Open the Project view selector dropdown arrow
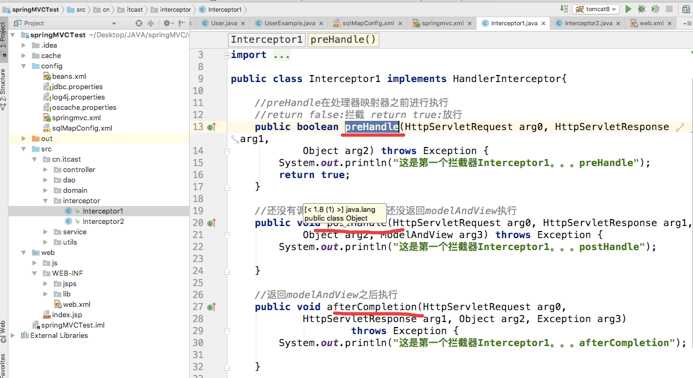The height and width of the screenshot is (378, 693). click(x=114, y=23)
